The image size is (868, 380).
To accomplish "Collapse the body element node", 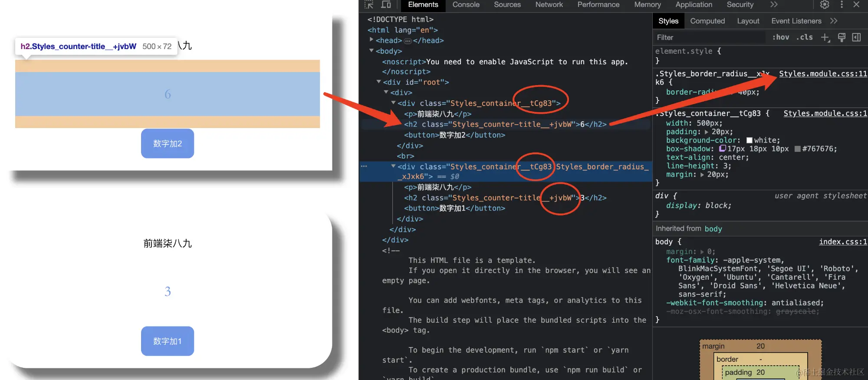I will [372, 50].
